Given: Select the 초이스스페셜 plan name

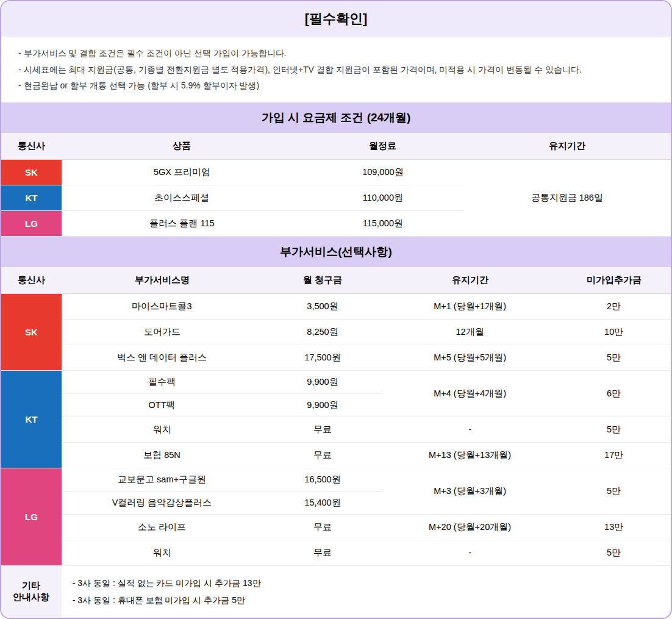Looking at the screenshot, I should pos(182,198).
